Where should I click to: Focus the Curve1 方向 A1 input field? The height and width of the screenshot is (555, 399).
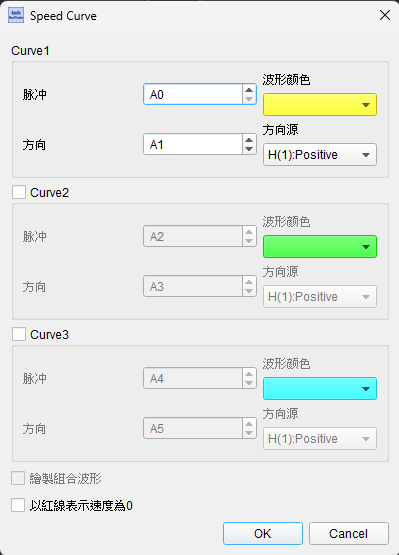pos(193,144)
